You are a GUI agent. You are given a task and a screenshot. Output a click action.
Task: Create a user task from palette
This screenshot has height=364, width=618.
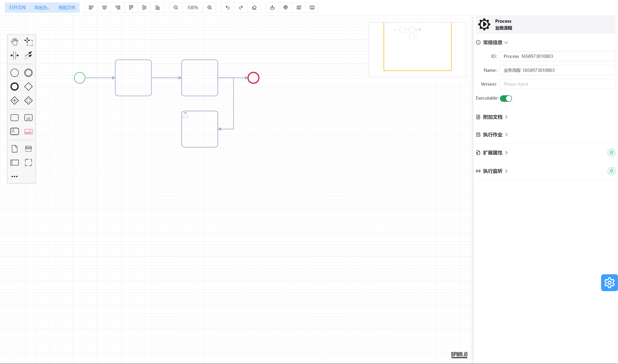pos(14,131)
